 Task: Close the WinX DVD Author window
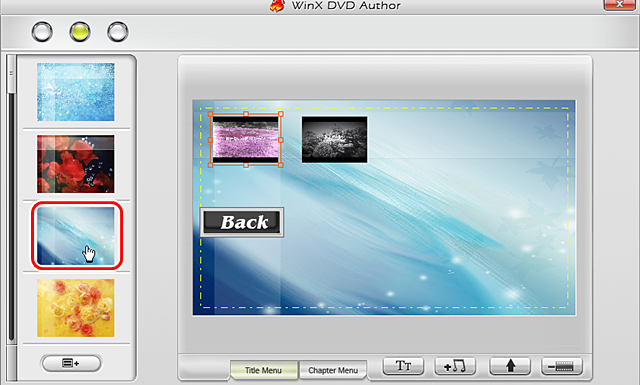pos(619,4)
